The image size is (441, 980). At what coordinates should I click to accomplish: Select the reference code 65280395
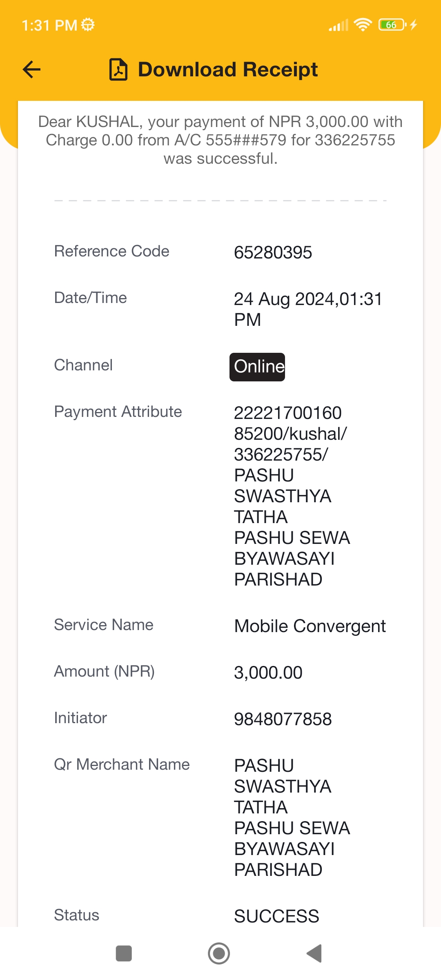coord(273,252)
